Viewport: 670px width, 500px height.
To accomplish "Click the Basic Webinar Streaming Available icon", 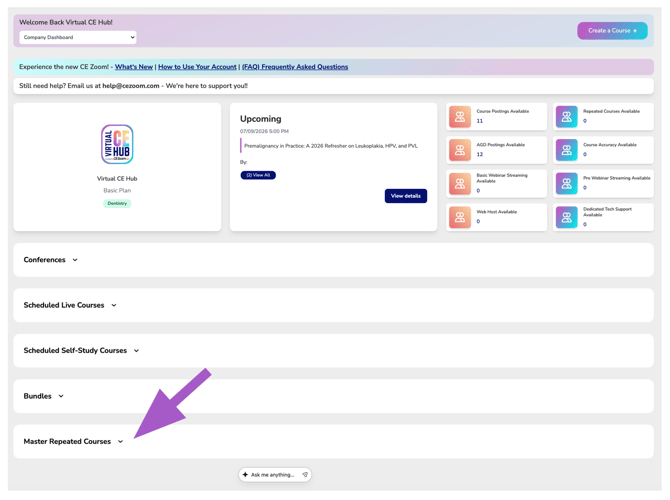I will 460,184.
